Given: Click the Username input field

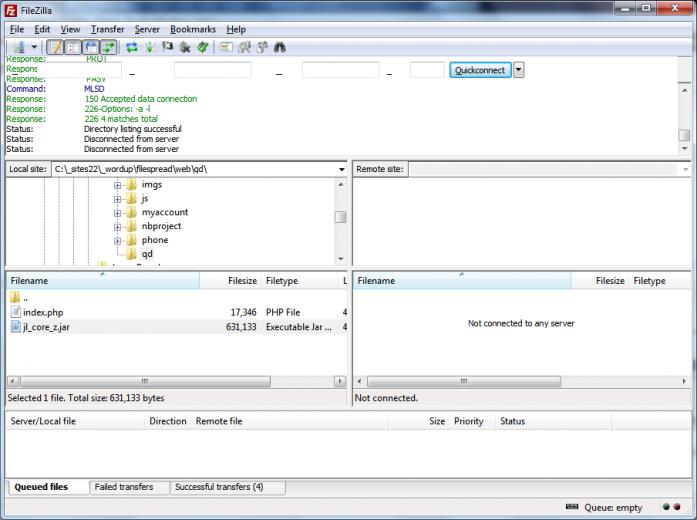Looking at the screenshot, I should [x=212, y=70].
